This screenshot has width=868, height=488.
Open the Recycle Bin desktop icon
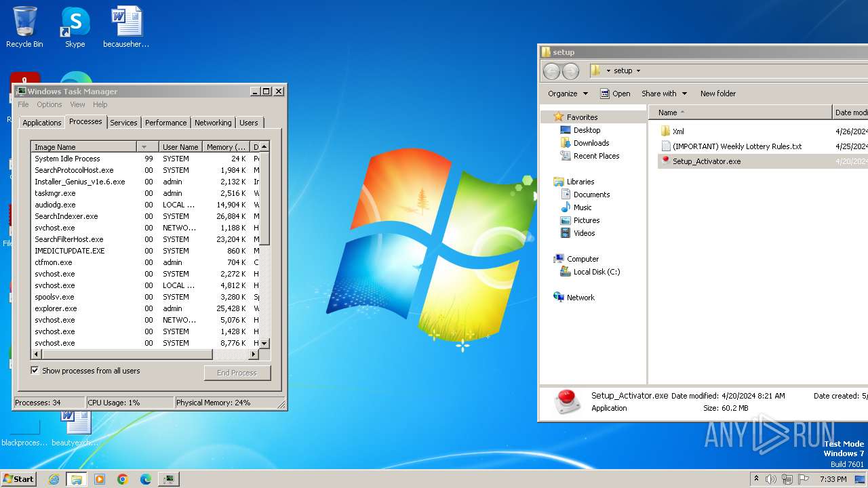coord(24,27)
